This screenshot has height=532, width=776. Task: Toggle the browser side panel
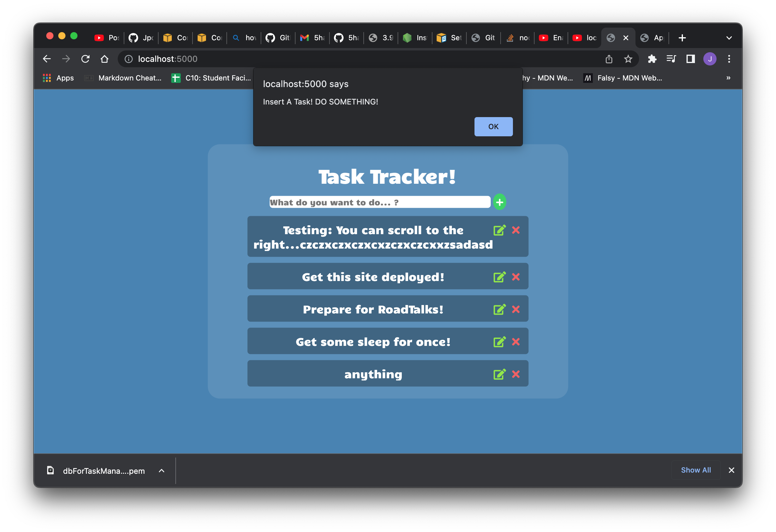(690, 59)
